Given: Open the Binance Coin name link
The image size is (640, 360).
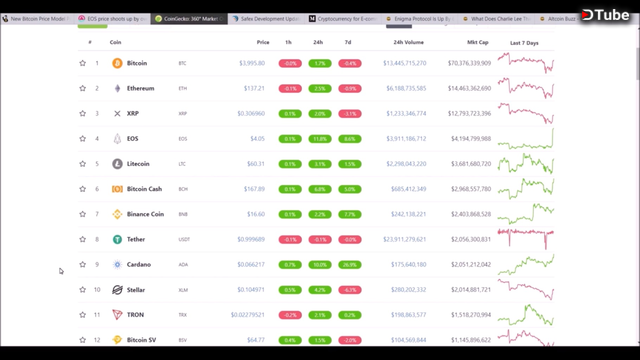Looking at the screenshot, I should click(x=145, y=214).
